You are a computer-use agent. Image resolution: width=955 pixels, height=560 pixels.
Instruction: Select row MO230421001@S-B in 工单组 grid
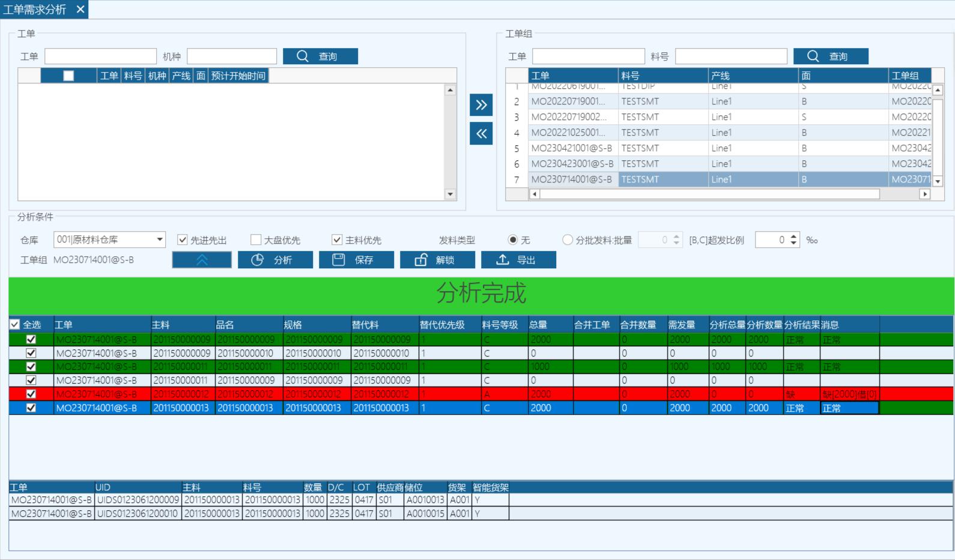coord(718,148)
